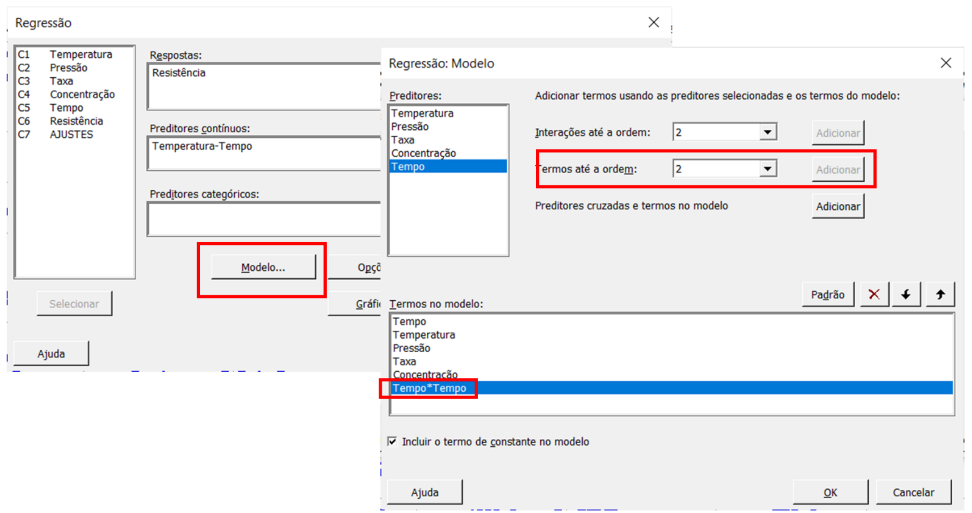Viewport: 972px width, 513px height.
Task: Click Adicionar for Interações até a ordem
Action: [837, 133]
